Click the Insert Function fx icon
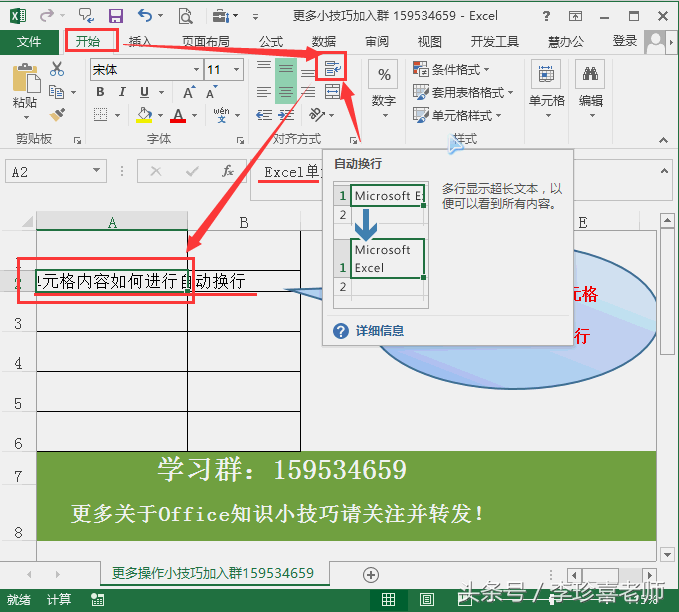The width and height of the screenshot is (679, 612). 228,172
